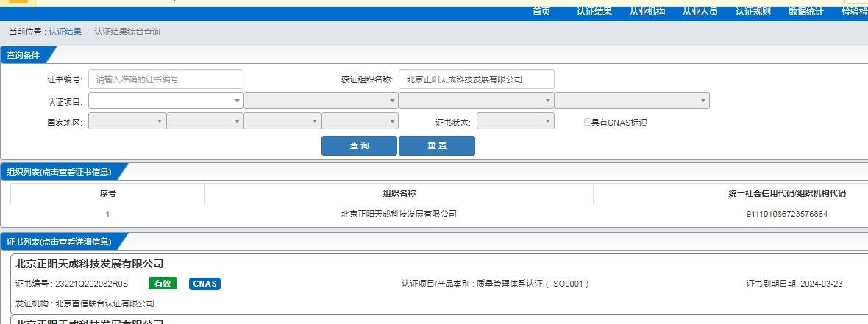Click expiry date 2024-03-23

(821, 284)
